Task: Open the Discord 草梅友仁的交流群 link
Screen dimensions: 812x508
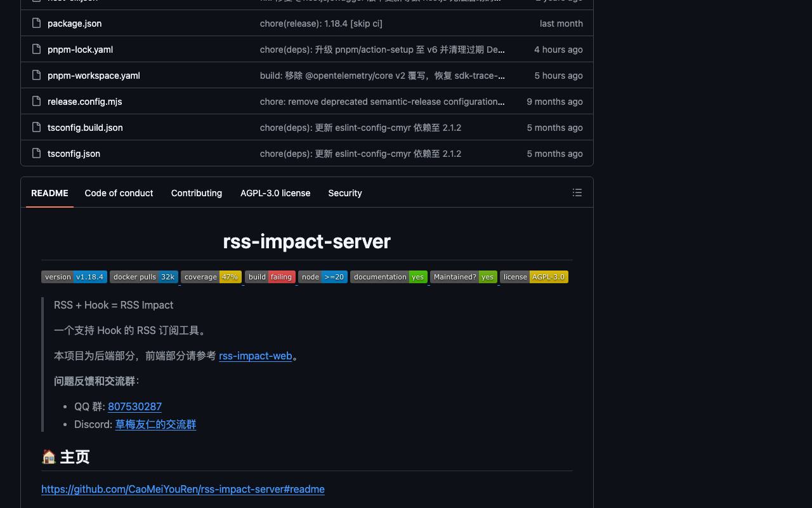Action: tap(155, 424)
